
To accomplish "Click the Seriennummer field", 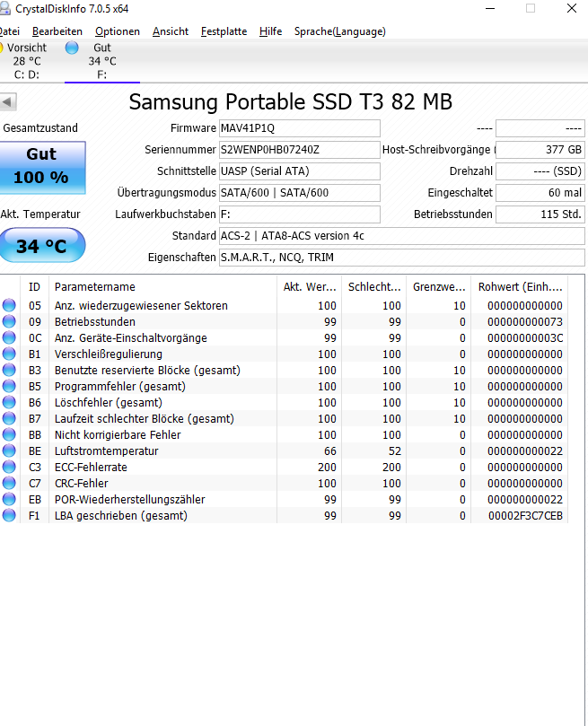I will pos(300,150).
